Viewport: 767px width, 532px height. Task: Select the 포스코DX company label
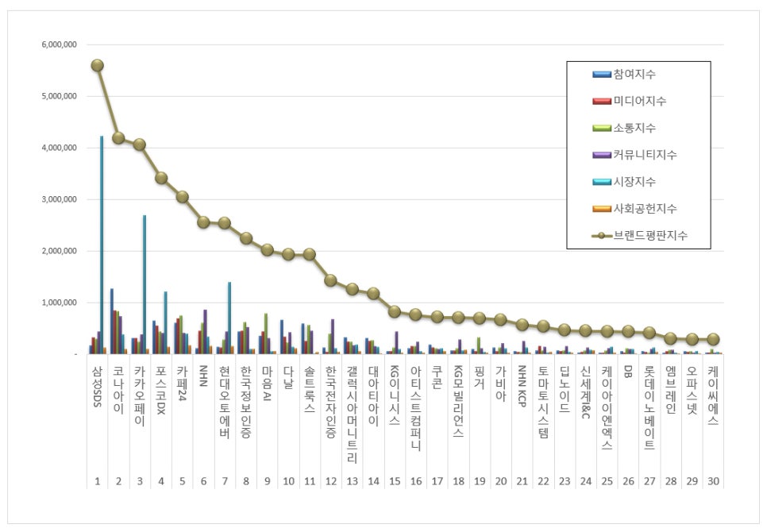[x=161, y=390]
